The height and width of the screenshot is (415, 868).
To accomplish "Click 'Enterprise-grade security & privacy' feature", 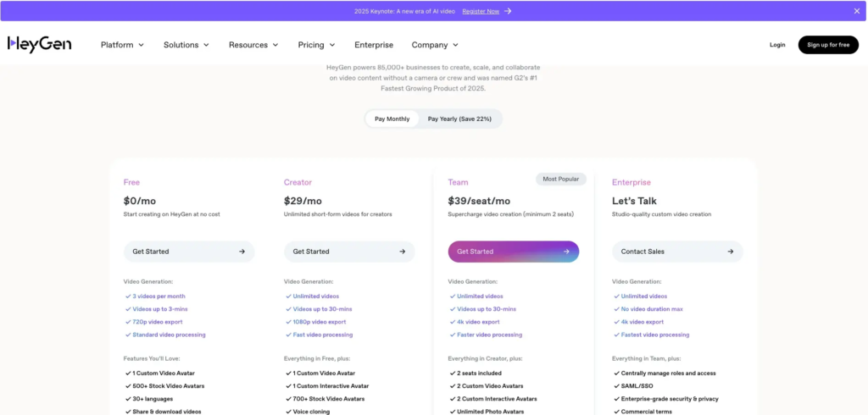I will [670, 398].
